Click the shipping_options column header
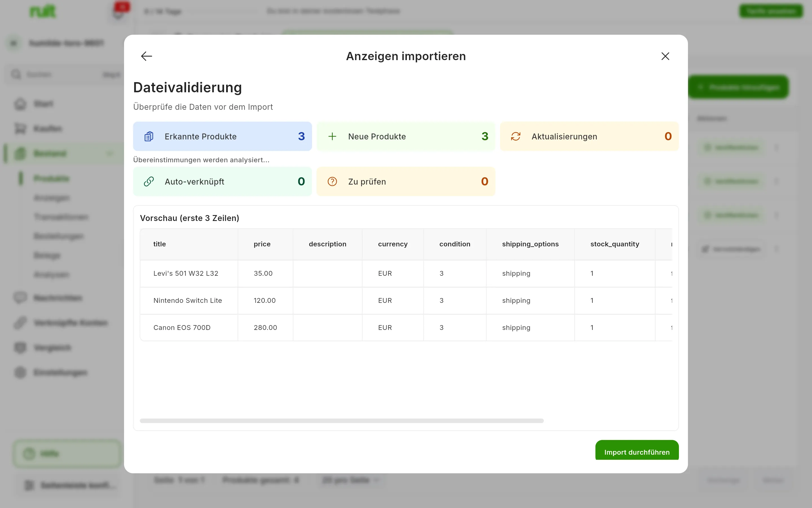Viewport: 812px width, 508px height. coord(530,244)
